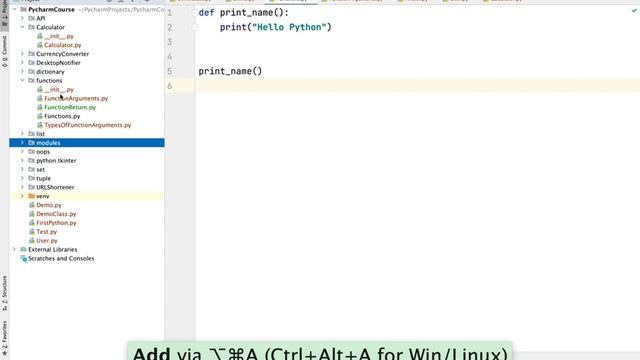The height and width of the screenshot is (360, 640).
Task: Select Demo.py in the project tree
Action: click(49, 205)
